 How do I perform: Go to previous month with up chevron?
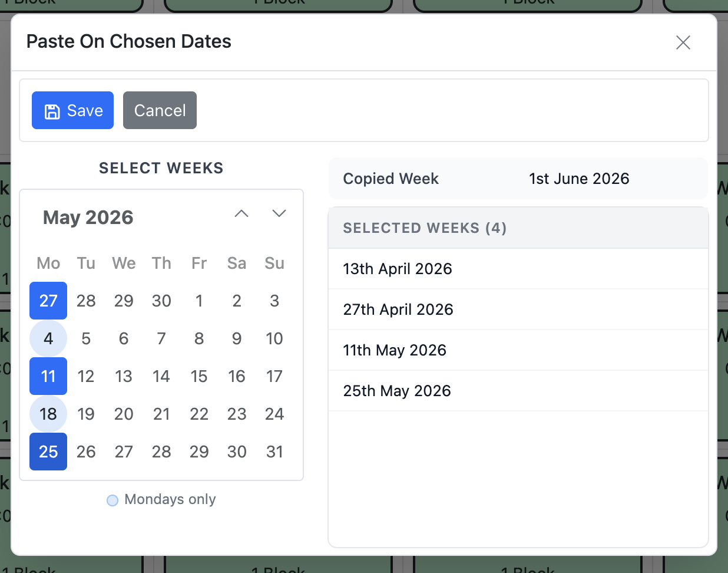pyautogui.click(x=241, y=213)
